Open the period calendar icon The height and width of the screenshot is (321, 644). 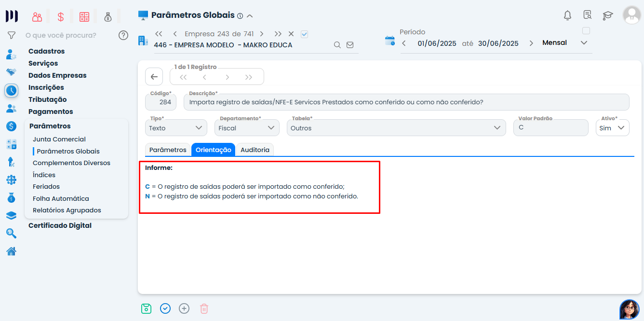coord(389,41)
